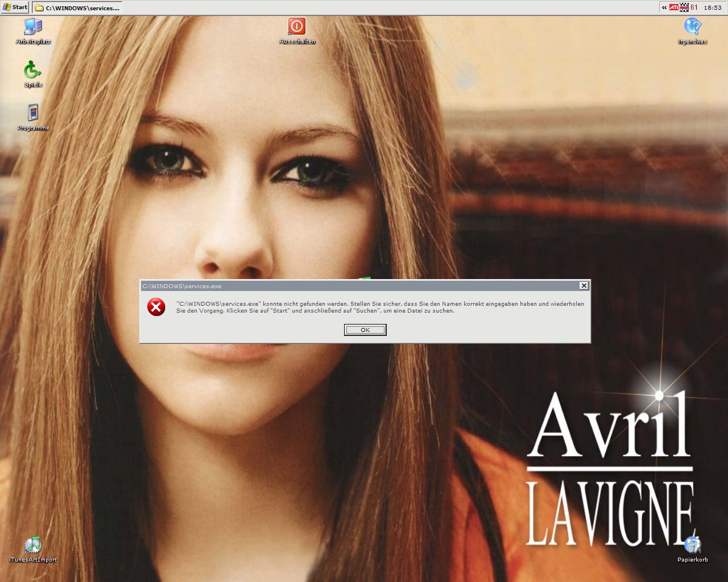
Task: Expand hidden tray icons with double-arrow
Action: click(664, 7)
